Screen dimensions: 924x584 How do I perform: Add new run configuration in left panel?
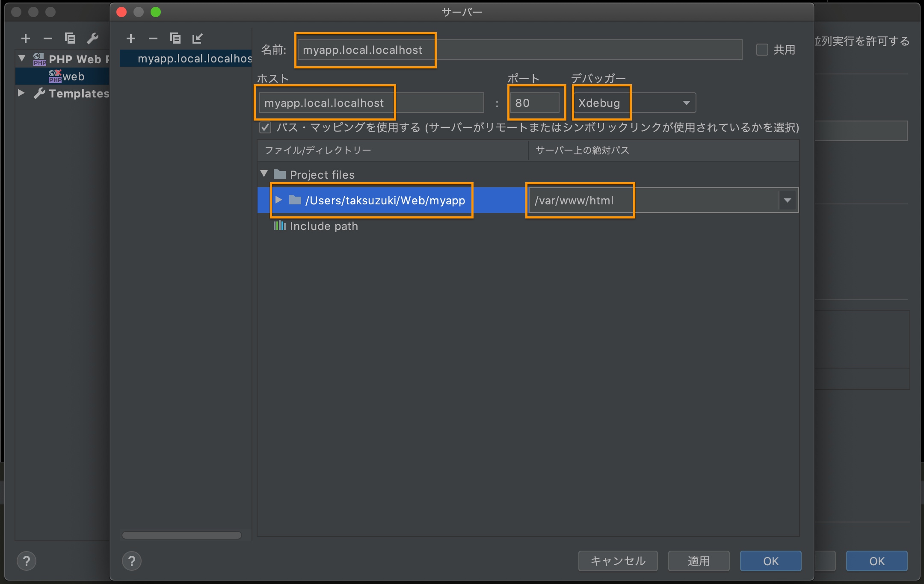(x=26, y=38)
